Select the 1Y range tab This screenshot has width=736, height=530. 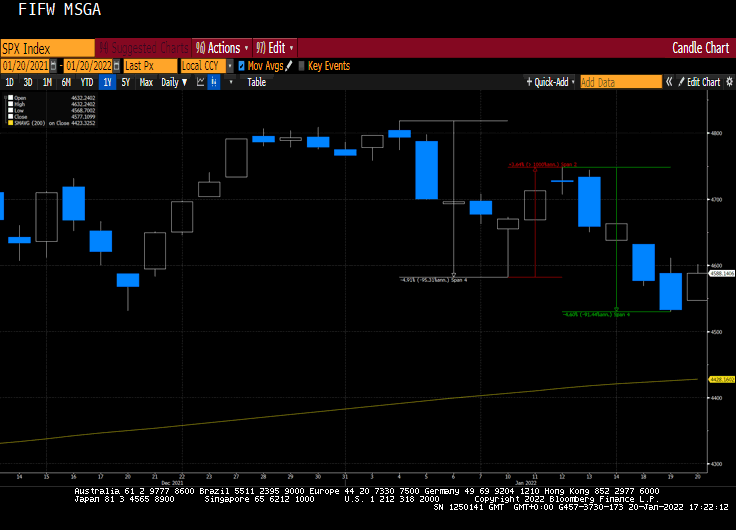(107, 82)
